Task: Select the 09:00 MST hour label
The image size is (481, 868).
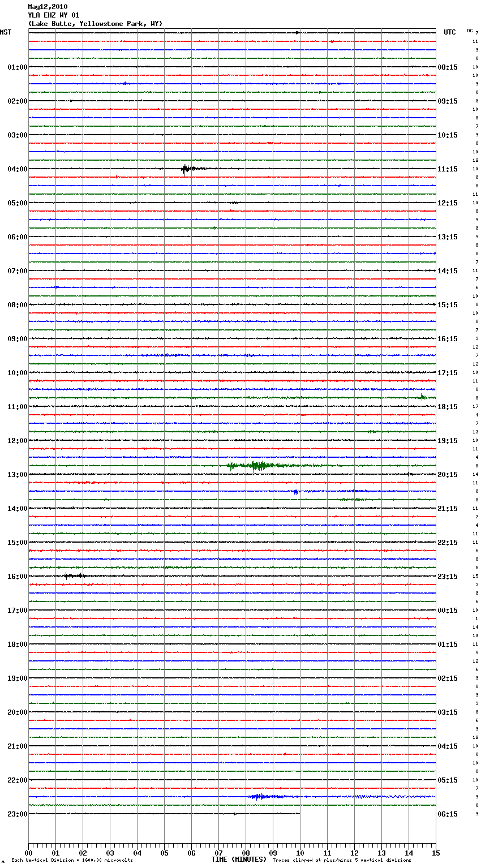Action: pyautogui.click(x=17, y=339)
